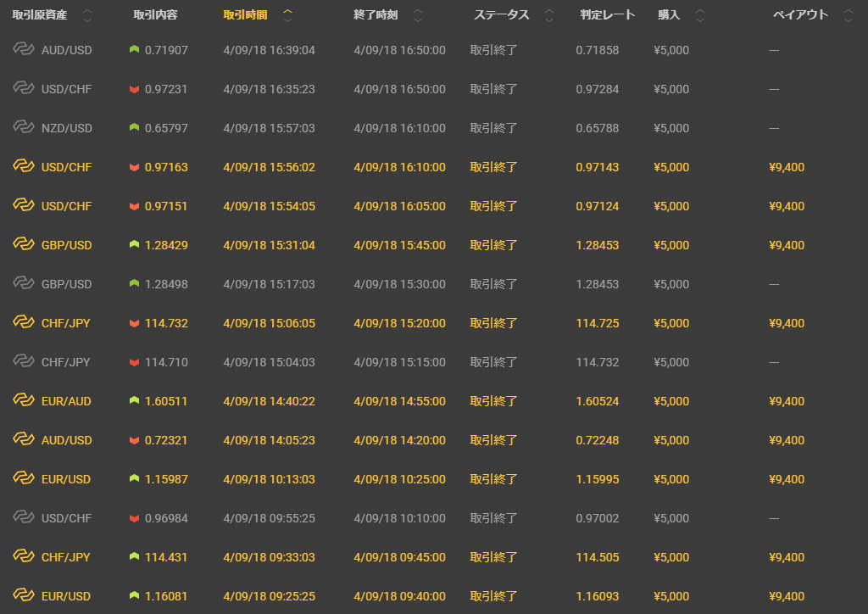Viewport: 868px width, 614px height.
Task: Click the asset icon beside AUD/USD 16:39:04 trade
Action: pyautogui.click(x=24, y=48)
